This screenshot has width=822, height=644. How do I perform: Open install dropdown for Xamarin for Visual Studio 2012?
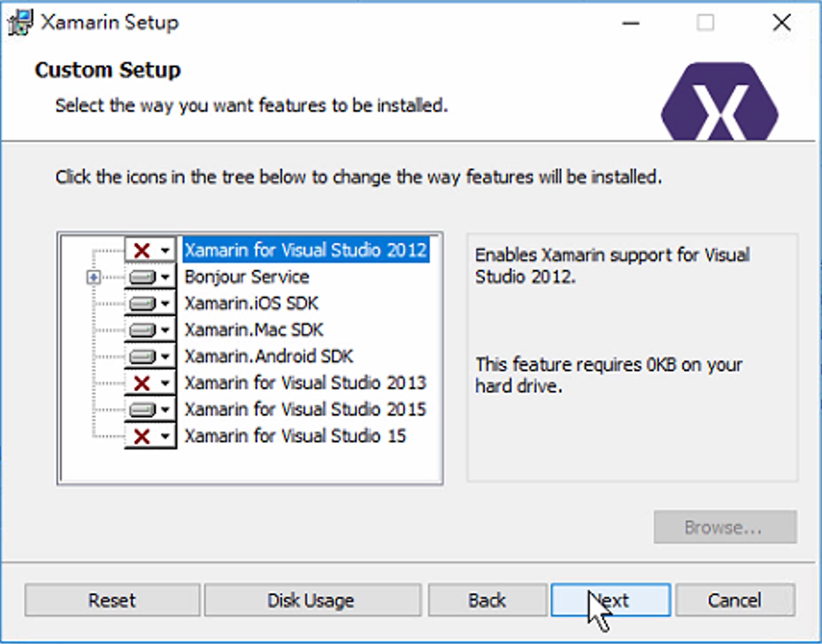150,251
